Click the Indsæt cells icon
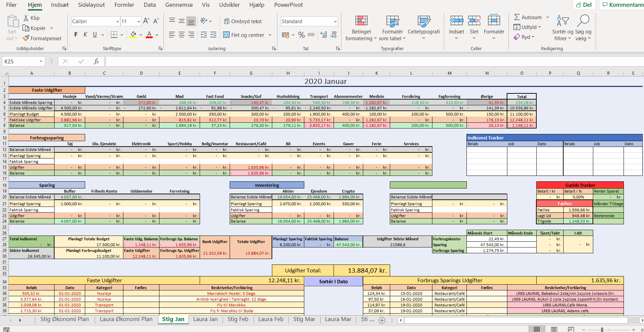644x332 pixels. (456, 20)
